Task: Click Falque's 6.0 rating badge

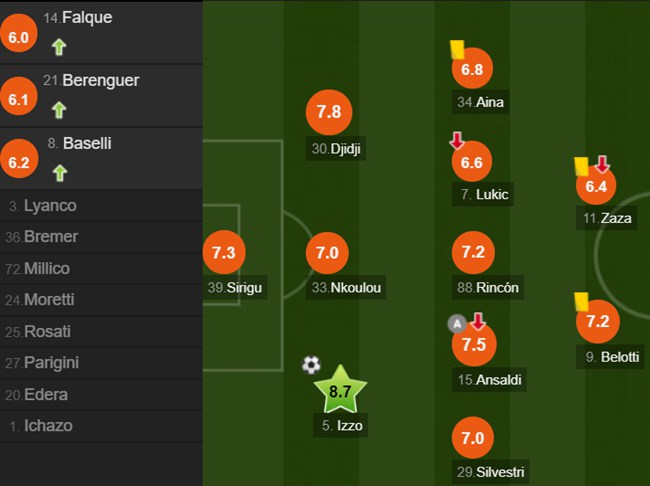Action: pyautogui.click(x=20, y=39)
